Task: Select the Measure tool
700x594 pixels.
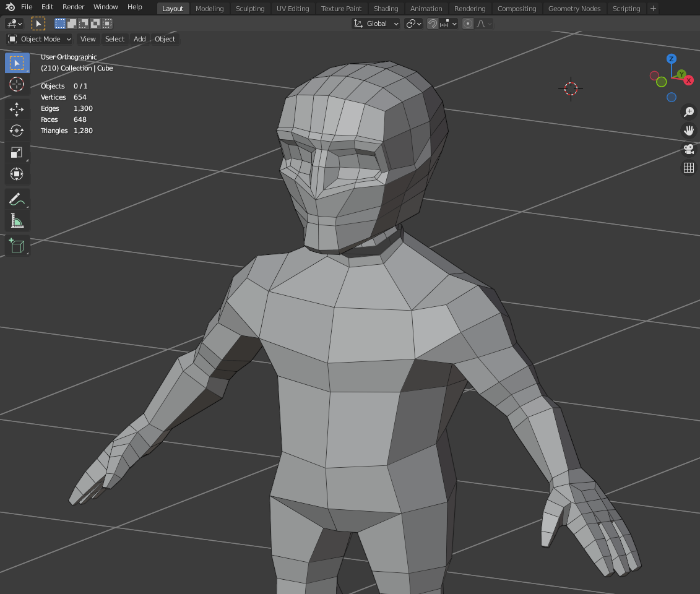Action: click(17, 221)
